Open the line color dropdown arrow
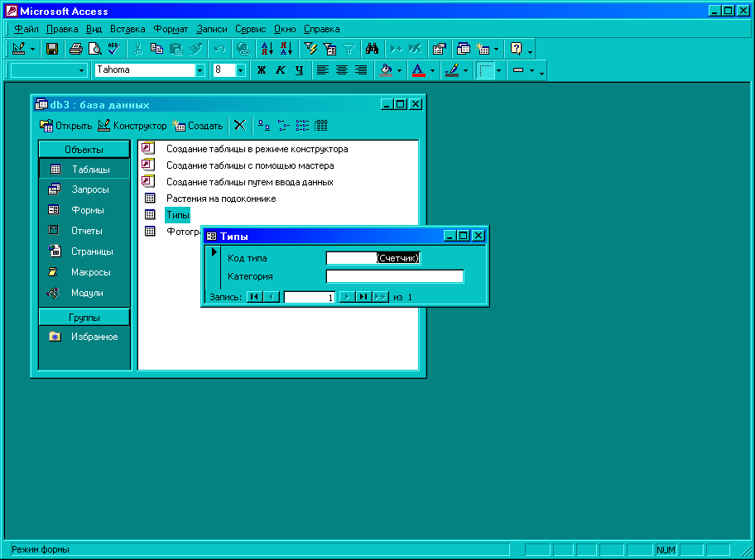Image resolution: width=755 pixels, height=560 pixels. tap(465, 70)
